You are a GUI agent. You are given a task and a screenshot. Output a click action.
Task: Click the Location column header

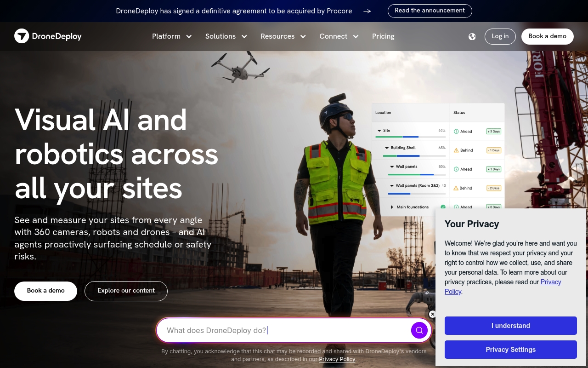pyautogui.click(x=383, y=112)
